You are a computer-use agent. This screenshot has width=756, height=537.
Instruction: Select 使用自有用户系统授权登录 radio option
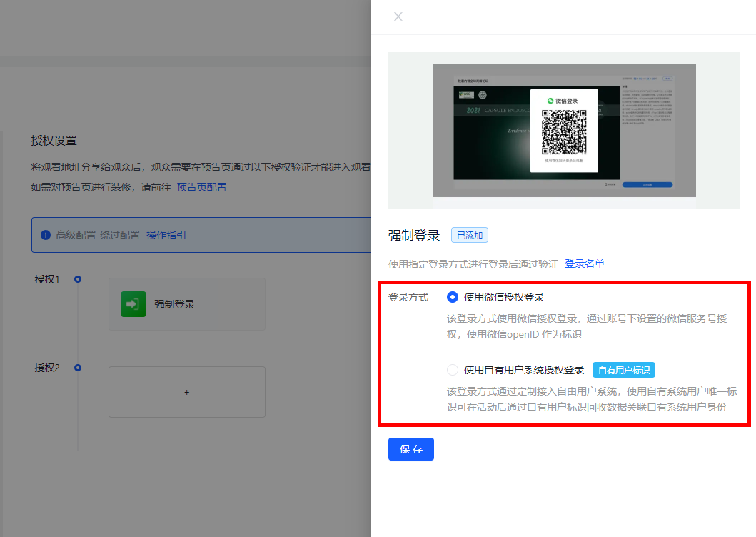(453, 370)
